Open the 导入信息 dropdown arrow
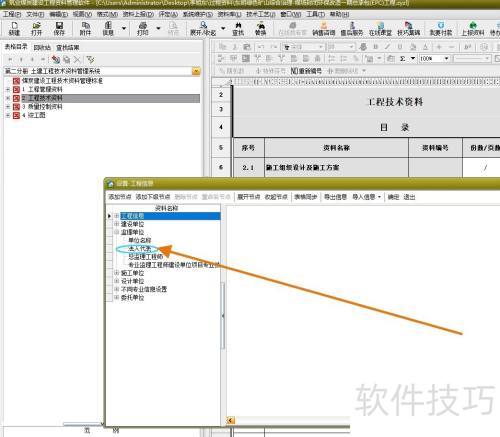 tap(379, 197)
